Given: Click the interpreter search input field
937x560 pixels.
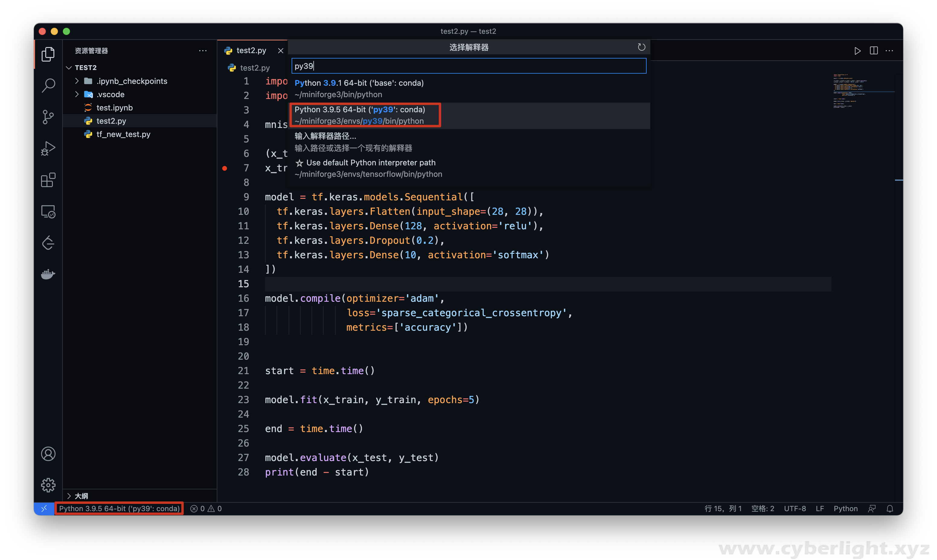Looking at the screenshot, I should point(469,66).
